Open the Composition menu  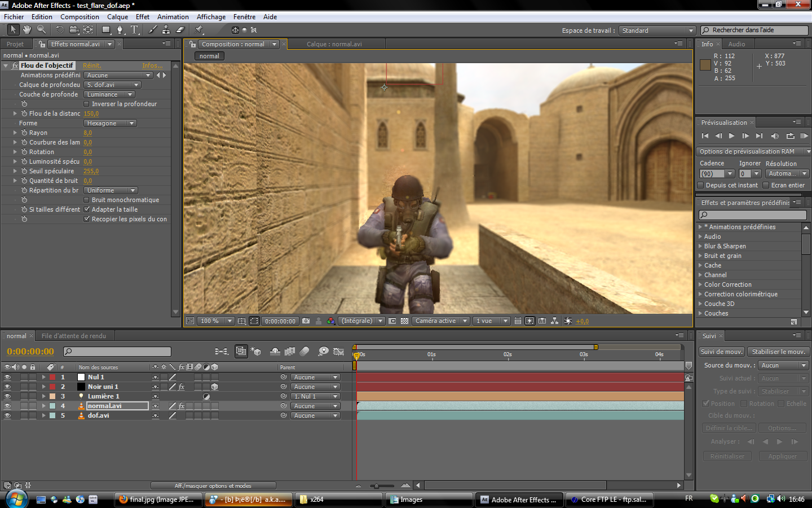(x=80, y=17)
